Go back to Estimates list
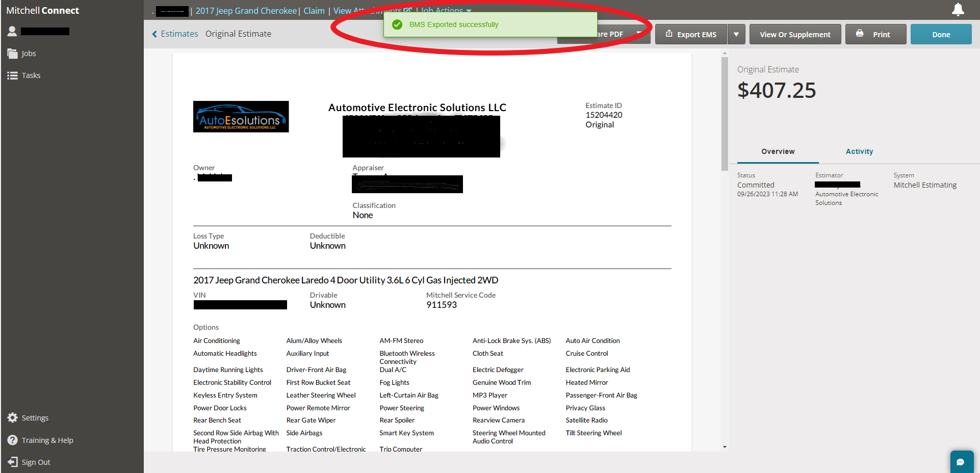This screenshot has height=473, width=980. click(175, 34)
